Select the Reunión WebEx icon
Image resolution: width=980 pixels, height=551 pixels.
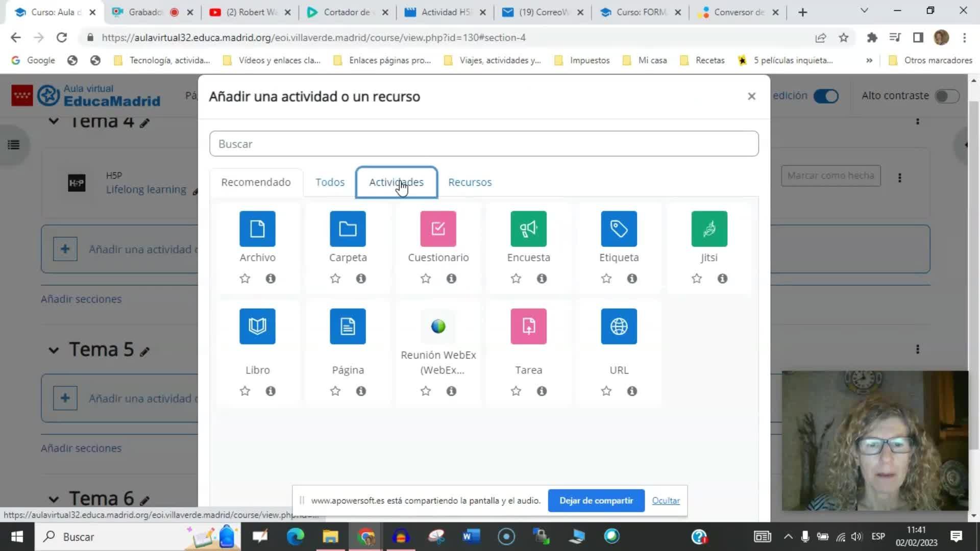[x=438, y=327]
